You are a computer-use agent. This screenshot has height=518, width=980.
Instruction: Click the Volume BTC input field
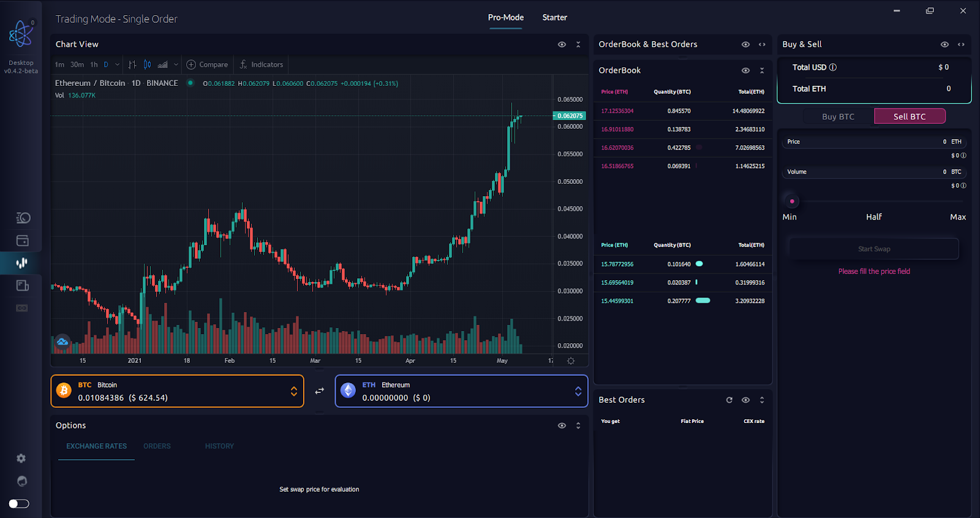pyautogui.click(x=874, y=172)
